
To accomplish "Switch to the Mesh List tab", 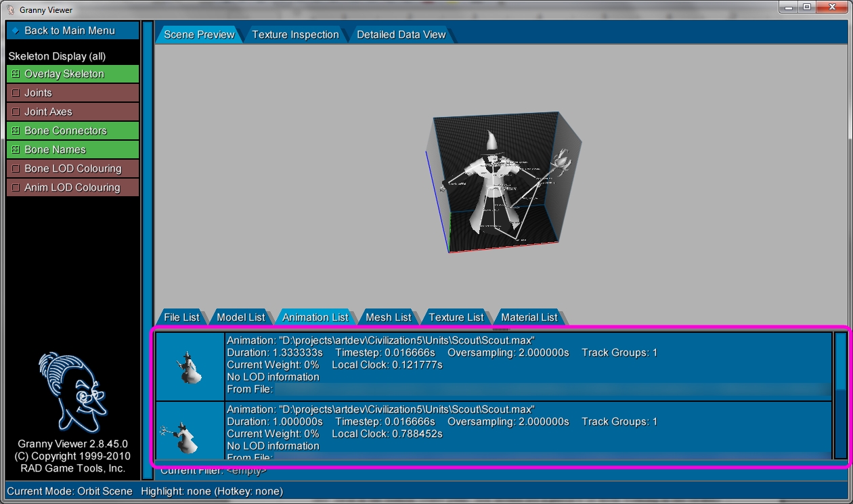I will pos(389,317).
